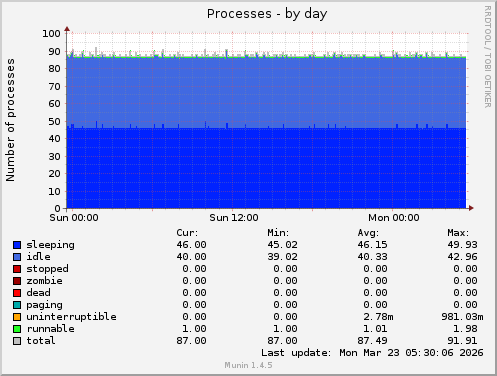The height and width of the screenshot is (376, 497).
Task: Click the 'Sun 00:00' x-axis label
Action: 74,218
